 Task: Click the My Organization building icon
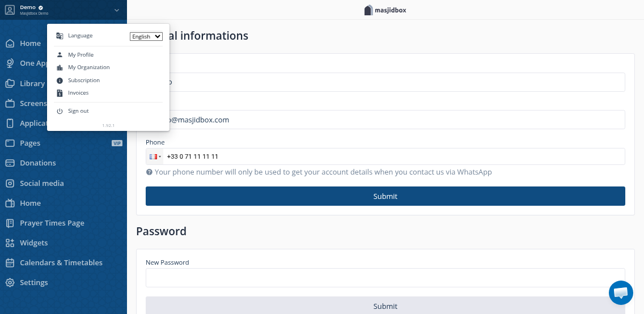pyautogui.click(x=60, y=67)
